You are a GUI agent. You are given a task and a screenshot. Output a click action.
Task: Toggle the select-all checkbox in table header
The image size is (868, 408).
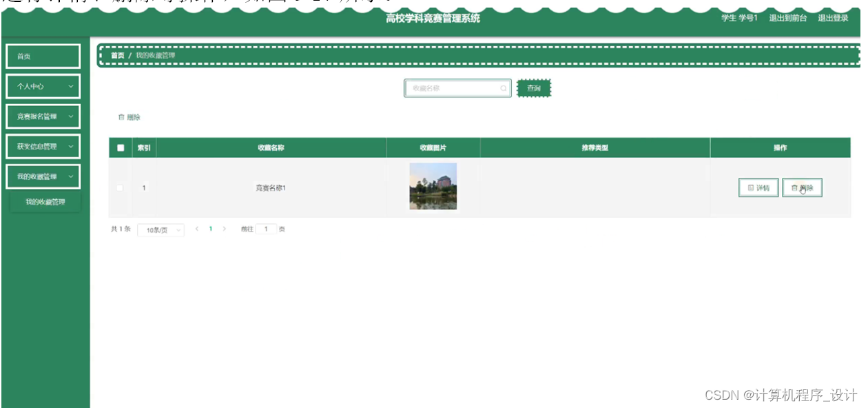tap(121, 147)
